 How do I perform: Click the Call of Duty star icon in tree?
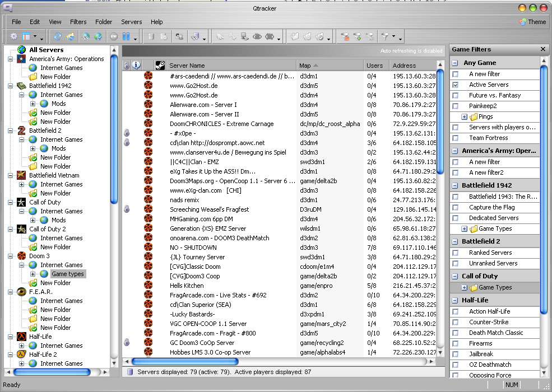22,202
